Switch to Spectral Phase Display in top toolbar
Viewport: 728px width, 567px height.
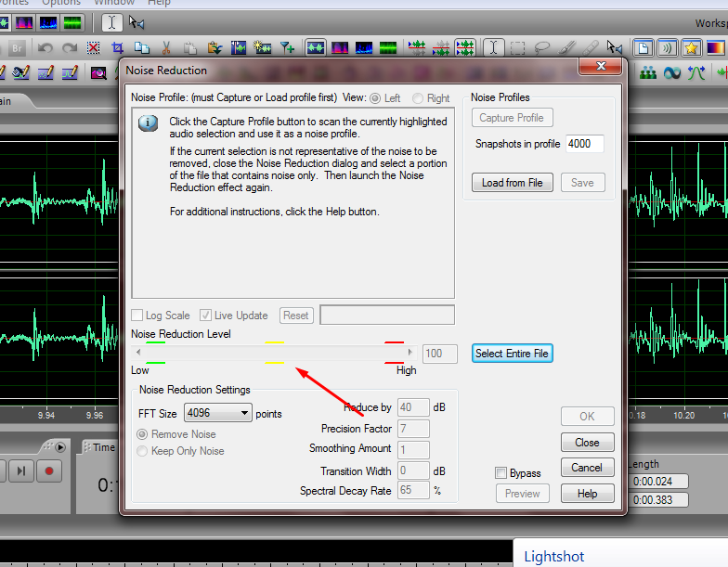[72, 22]
